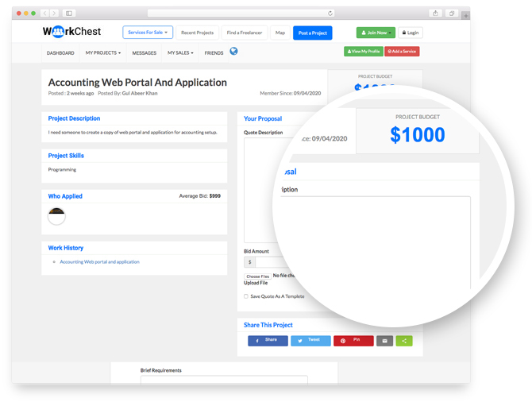Go to the Dashboard tab

point(60,53)
